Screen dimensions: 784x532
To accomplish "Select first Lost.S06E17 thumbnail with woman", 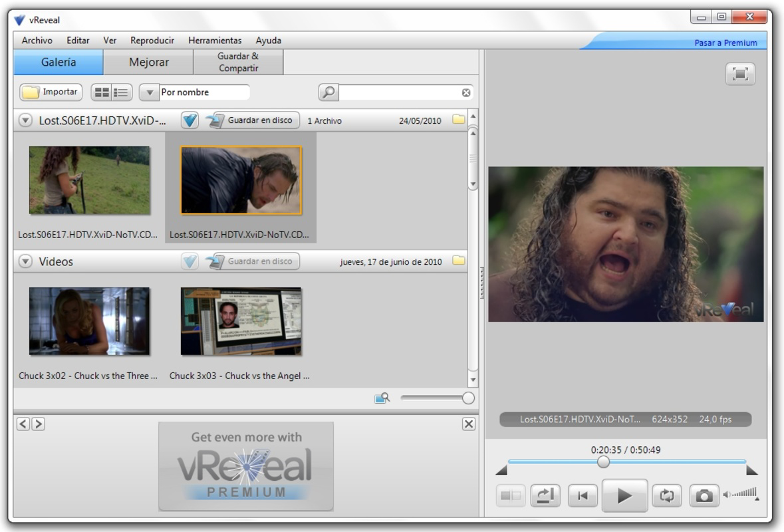I will pos(90,180).
